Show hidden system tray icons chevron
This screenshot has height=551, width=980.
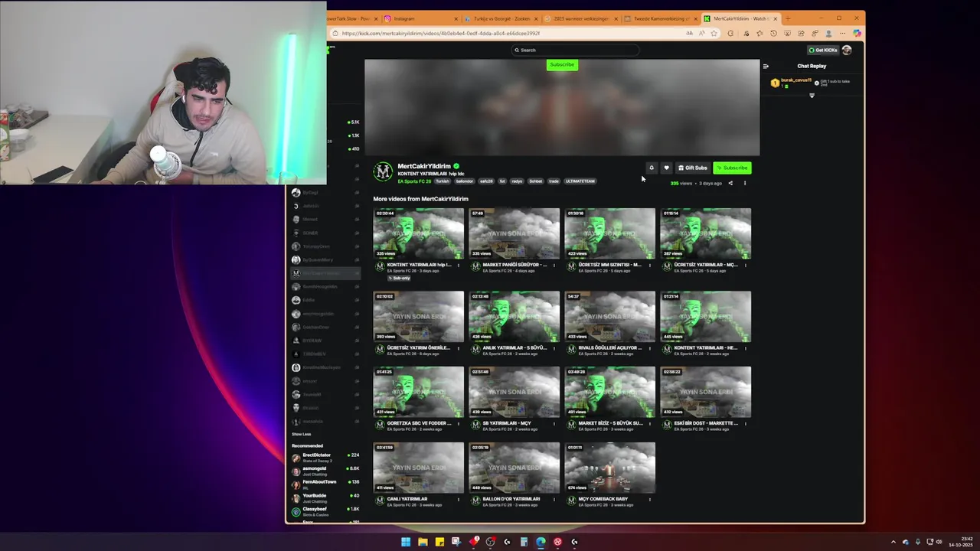(893, 542)
